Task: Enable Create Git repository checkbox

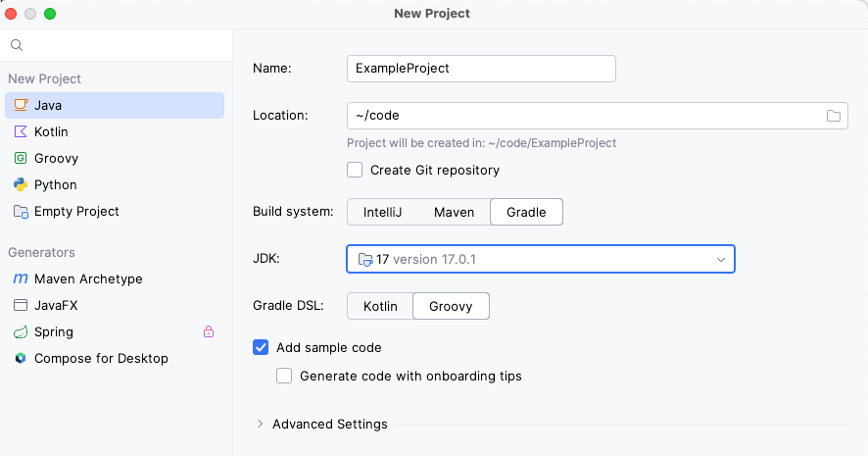Action: point(355,170)
